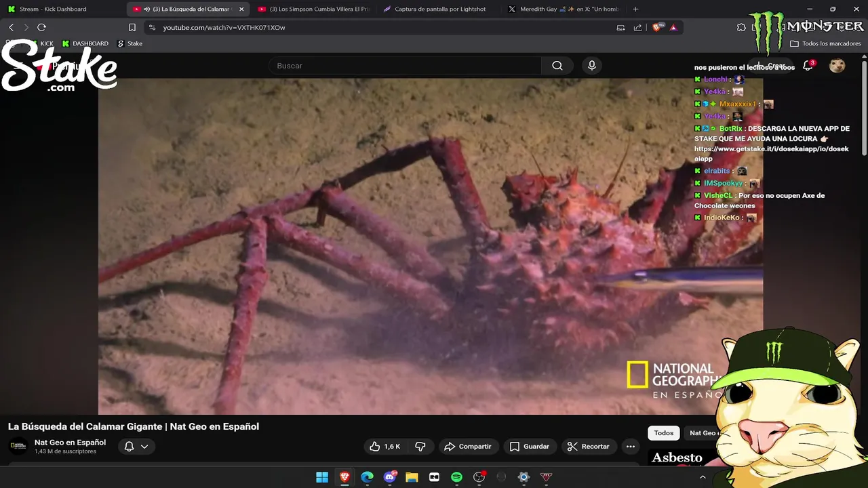Dislike the video with the thumbs down
868x488 pixels.
point(420,446)
